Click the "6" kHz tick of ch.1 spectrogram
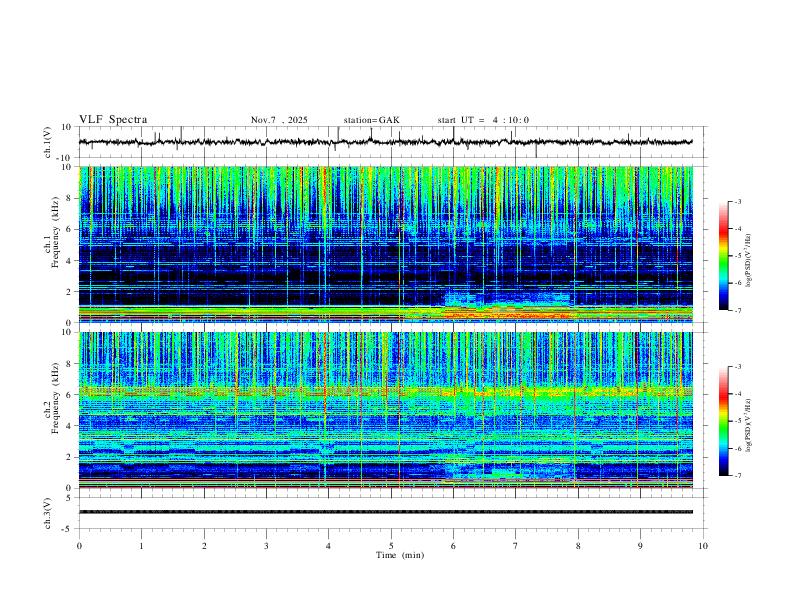The image size is (792, 612). pos(69,229)
